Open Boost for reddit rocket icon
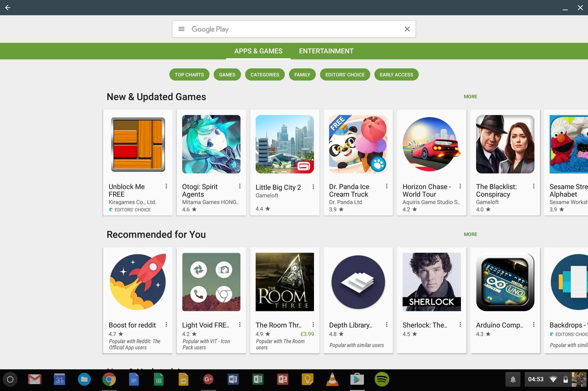Image resolution: width=588 pixels, height=391 pixels. click(x=138, y=282)
